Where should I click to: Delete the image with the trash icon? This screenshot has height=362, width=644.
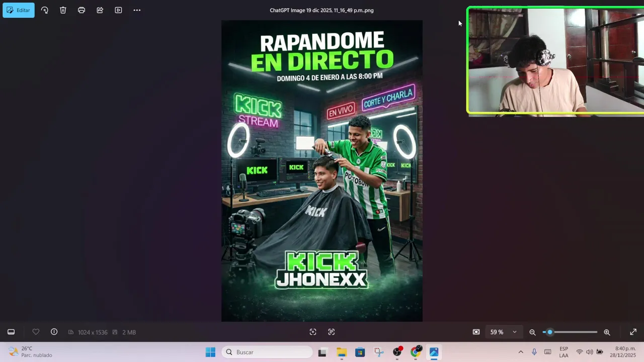click(x=63, y=10)
